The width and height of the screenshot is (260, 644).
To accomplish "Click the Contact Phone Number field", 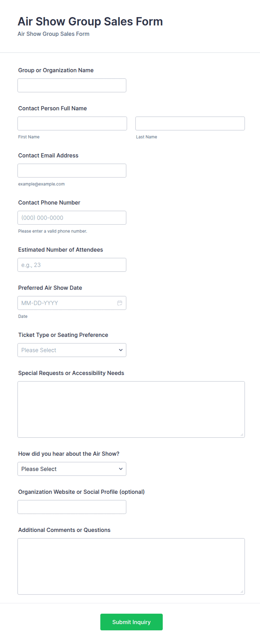I will point(72,218).
